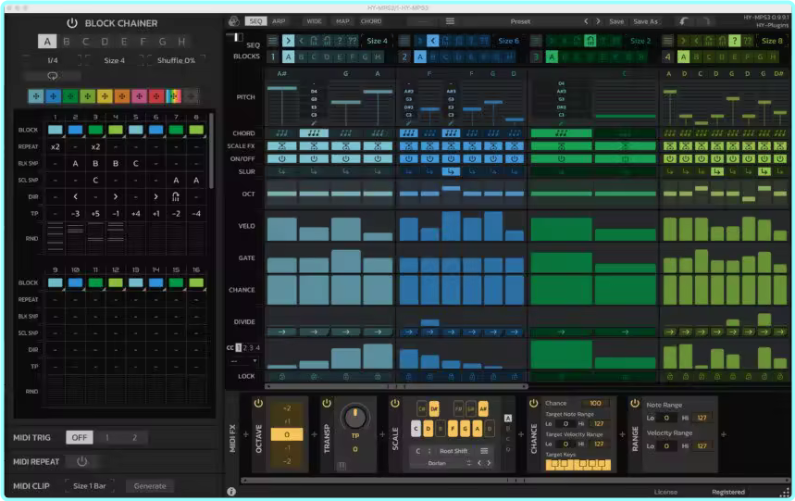
Task: Click the HY-Plugins logo icon
Action: [234, 21]
